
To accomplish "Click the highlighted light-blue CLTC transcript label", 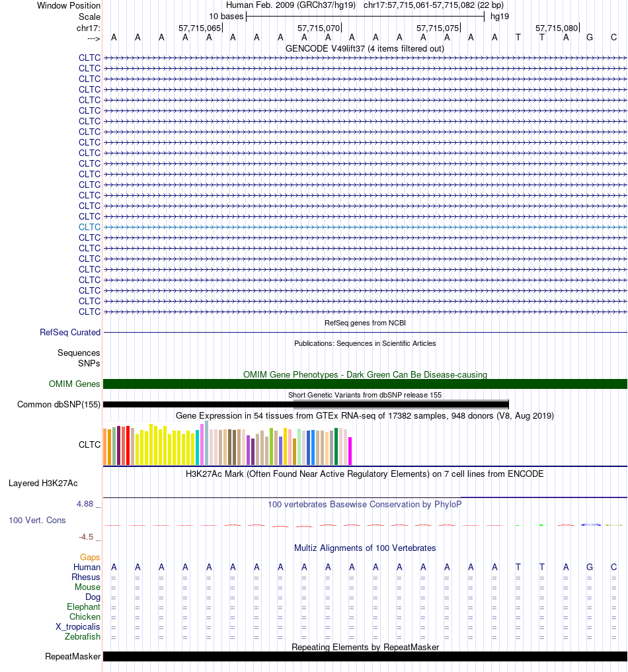I will (89, 227).
